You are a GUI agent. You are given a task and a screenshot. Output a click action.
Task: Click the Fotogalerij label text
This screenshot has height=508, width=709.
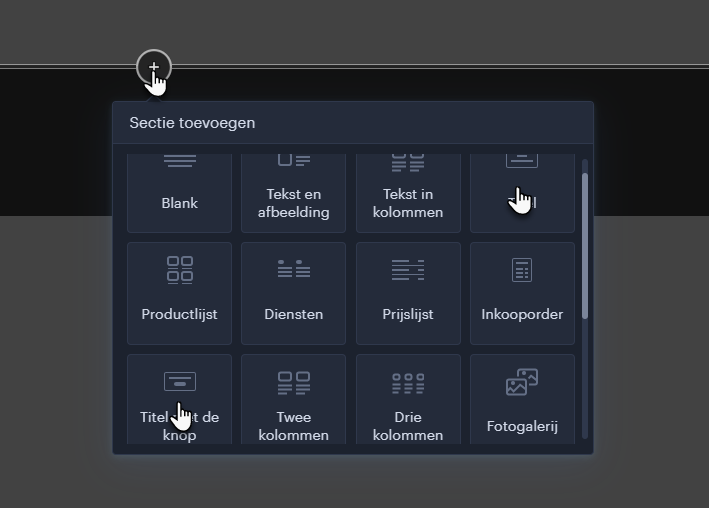click(x=522, y=426)
